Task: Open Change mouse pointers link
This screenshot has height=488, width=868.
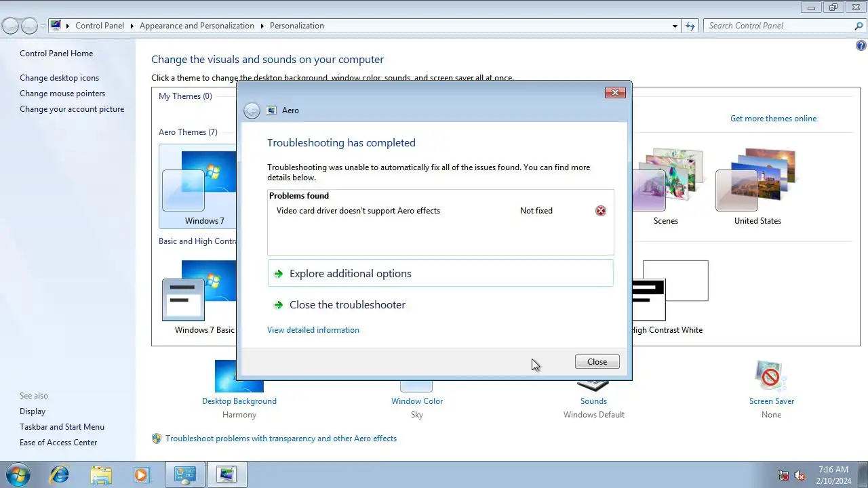Action: [x=62, y=94]
